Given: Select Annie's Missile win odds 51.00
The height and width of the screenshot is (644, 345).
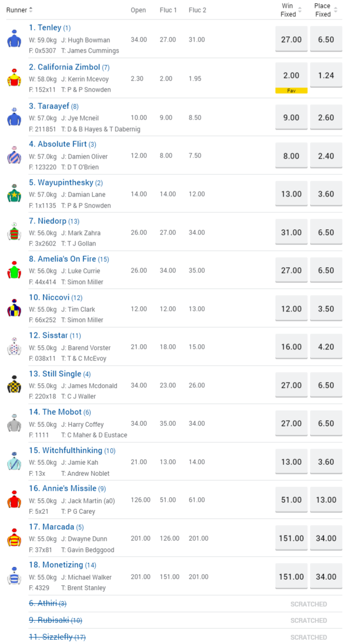Looking at the screenshot, I should click(x=291, y=500).
